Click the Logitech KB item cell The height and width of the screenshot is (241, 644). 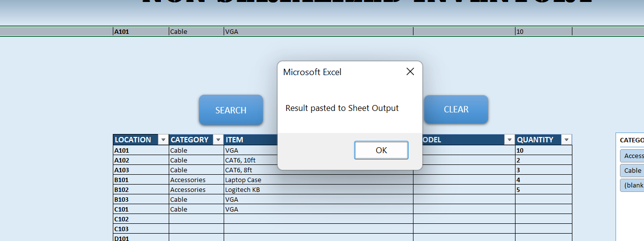(250, 189)
